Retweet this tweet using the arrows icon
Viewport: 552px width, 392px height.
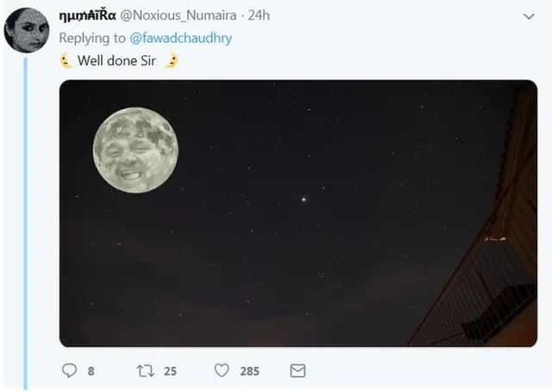145,370
